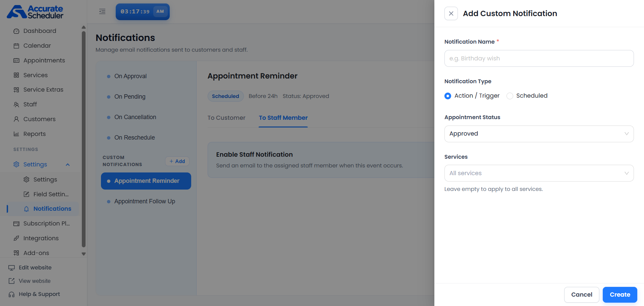Open the All services dropdown
Screen dimensions: 644x306
click(x=539, y=173)
